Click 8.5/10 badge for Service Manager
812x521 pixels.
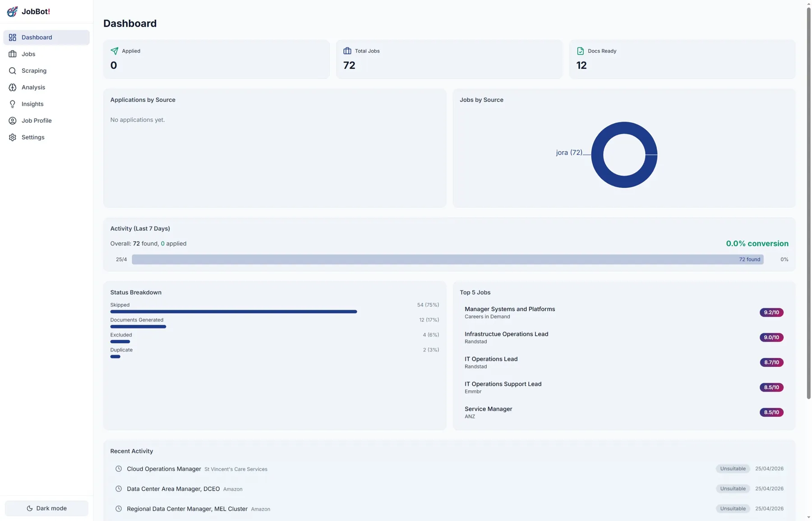[x=771, y=412]
